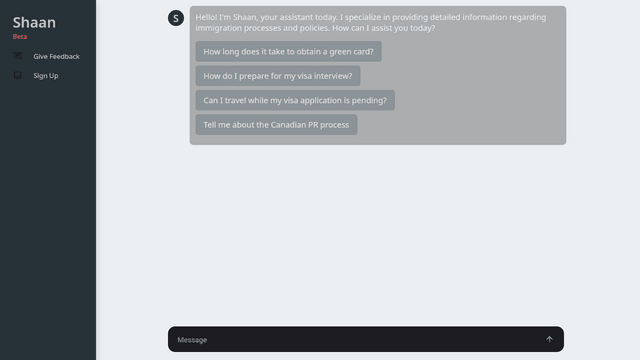
Task: Click the red Beta label
Action: tap(20, 37)
